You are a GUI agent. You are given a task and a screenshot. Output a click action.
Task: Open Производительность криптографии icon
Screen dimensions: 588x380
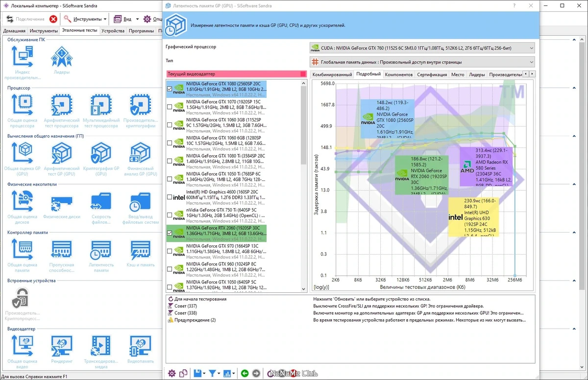click(x=140, y=111)
